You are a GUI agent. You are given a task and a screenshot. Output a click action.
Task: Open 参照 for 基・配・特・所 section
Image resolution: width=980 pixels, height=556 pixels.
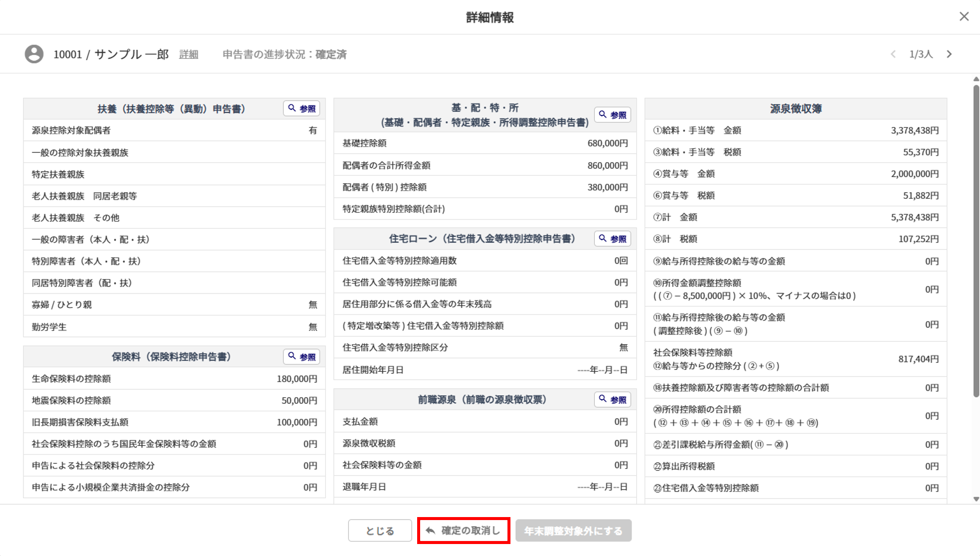(612, 115)
